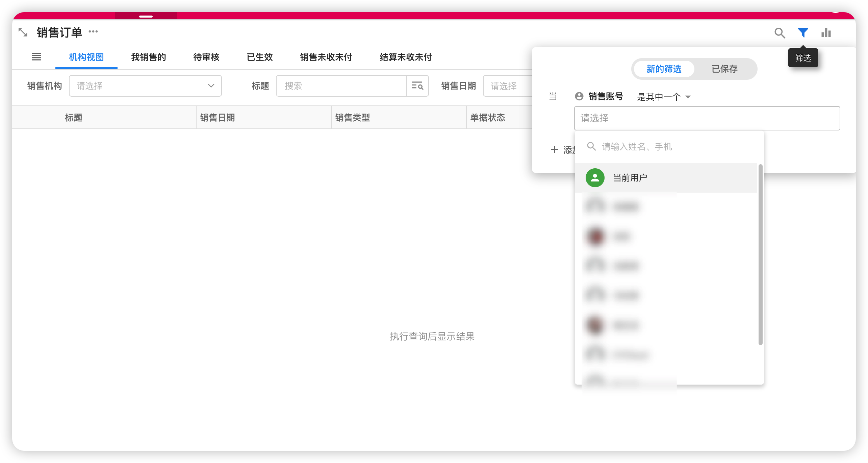The image size is (868, 463).
Task: Click the hamburger view list icon
Action: [x=36, y=57]
